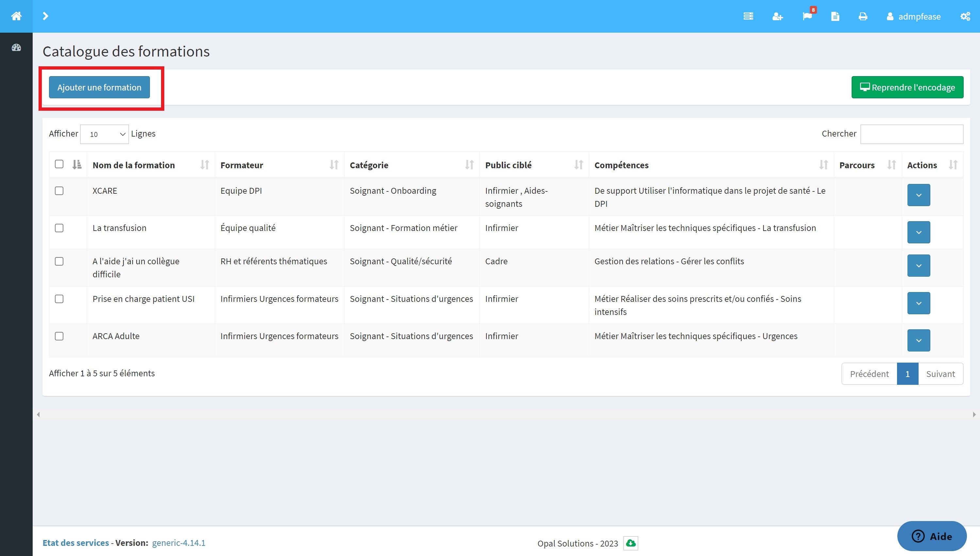Open the dashboard gauge icon in sidebar
The height and width of the screenshot is (556, 980).
pyautogui.click(x=16, y=48)
